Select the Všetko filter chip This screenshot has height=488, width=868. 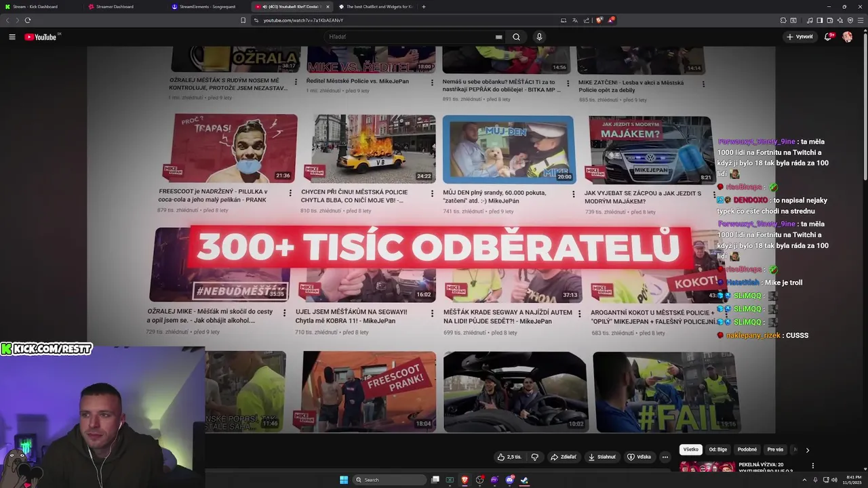(x=690, y=449)
